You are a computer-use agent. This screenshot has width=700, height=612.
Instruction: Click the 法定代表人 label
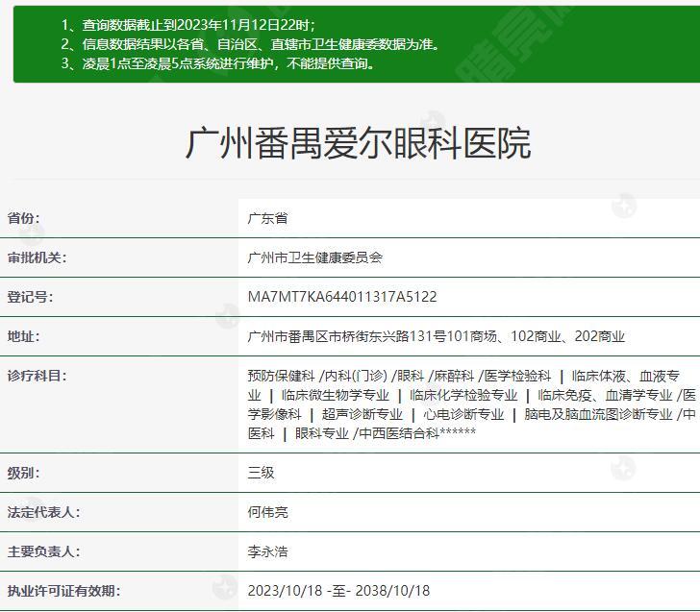click(x=43, y=512)
